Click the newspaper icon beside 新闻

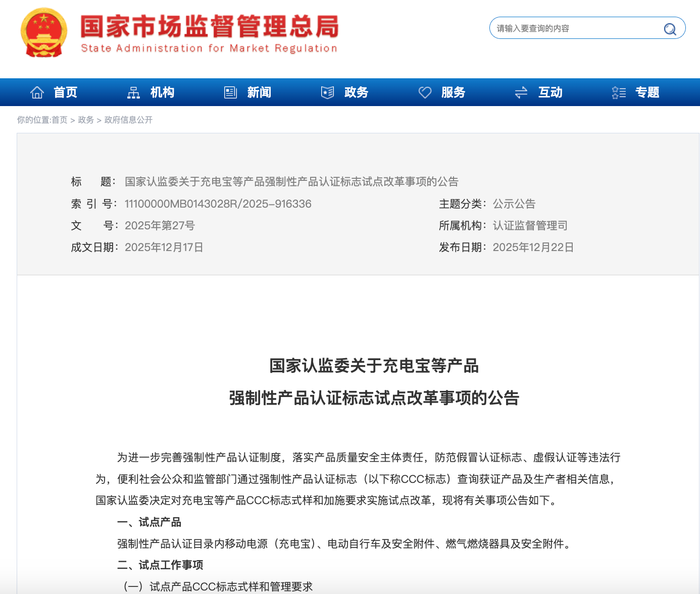coord(231,92)
